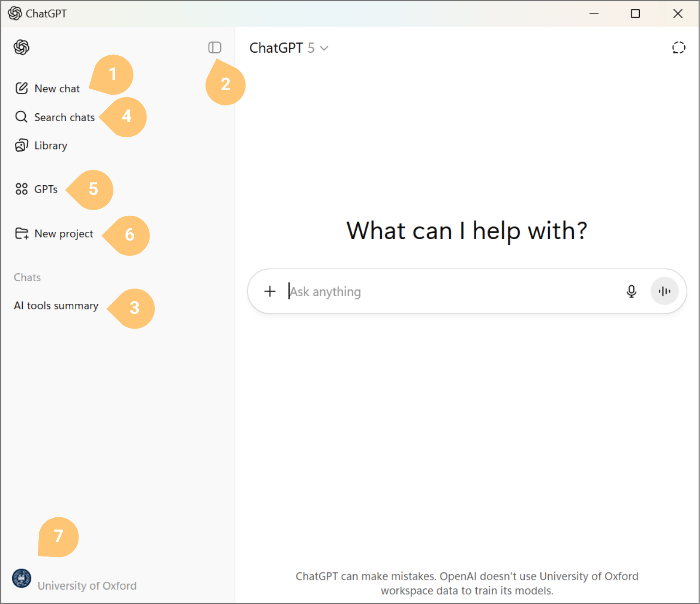Collapse the sidebar with the panel icon
The image size is (700, 604).
[215, 47]
